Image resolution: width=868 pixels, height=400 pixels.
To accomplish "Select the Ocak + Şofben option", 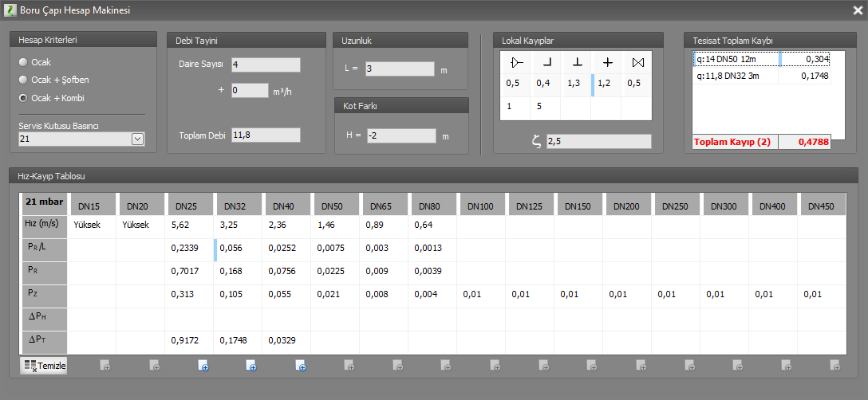I will 23,80.
